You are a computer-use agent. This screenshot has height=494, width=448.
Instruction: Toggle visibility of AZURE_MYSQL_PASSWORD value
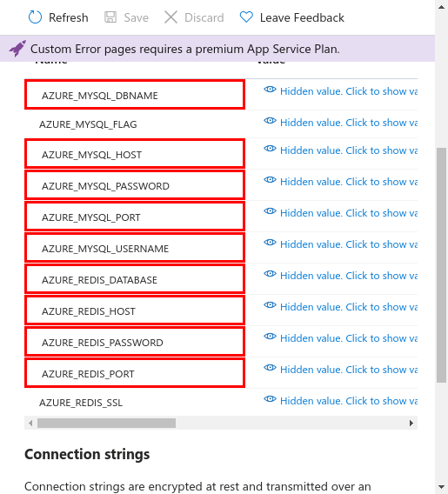[270, 180]
